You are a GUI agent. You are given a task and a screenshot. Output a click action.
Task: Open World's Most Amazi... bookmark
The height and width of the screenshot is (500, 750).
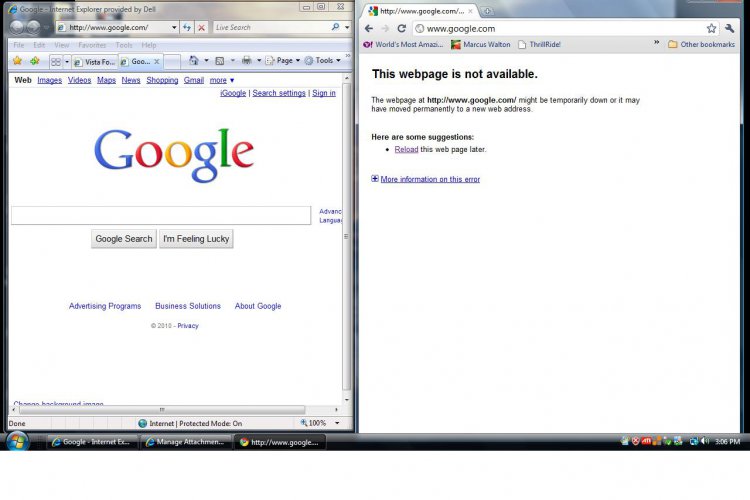[403, 44]
